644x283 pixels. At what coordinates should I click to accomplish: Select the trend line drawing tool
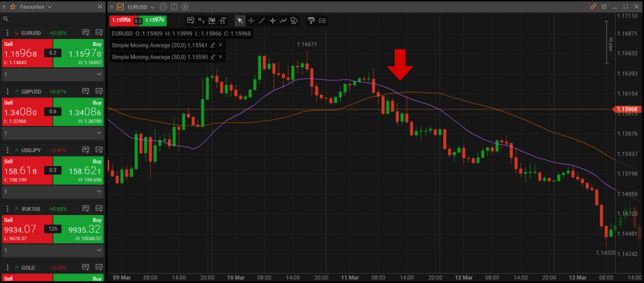(x=262, y=20)
